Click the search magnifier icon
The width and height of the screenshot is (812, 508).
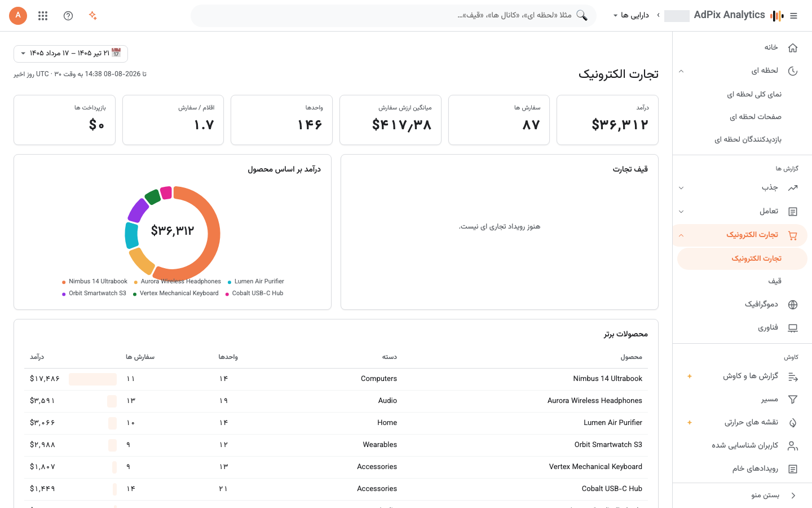click(582, 16)
